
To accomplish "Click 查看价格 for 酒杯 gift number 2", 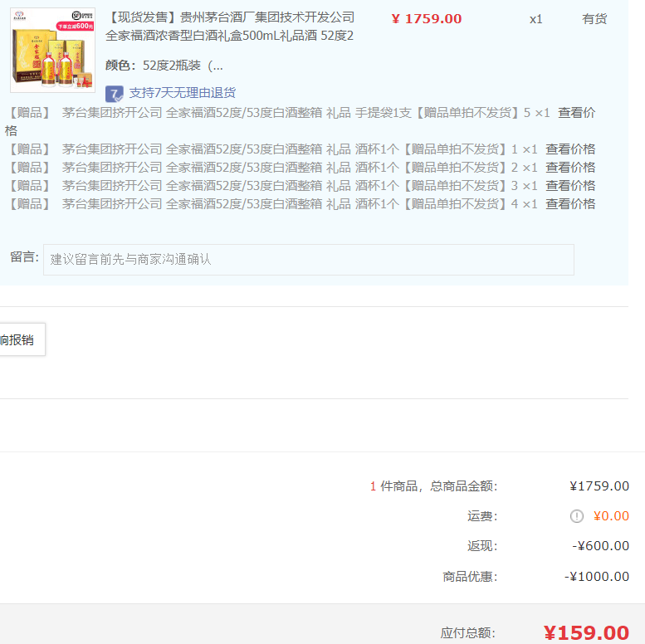I will coord(570,168).
